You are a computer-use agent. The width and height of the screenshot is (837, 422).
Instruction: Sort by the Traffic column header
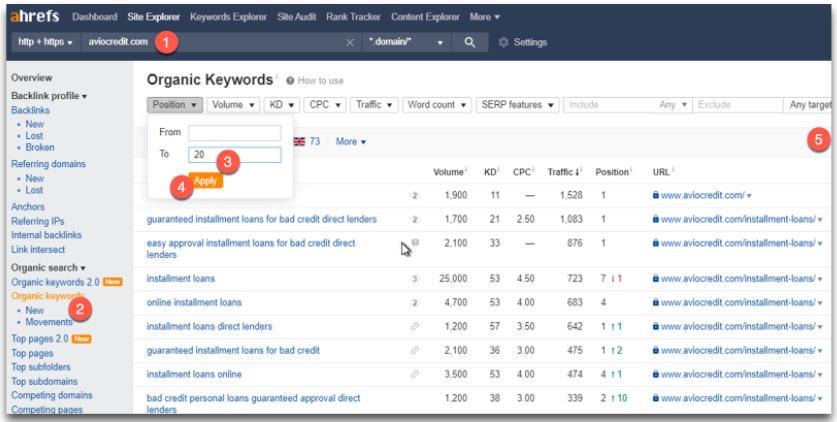pyautogui.click(x=566, y=172)
